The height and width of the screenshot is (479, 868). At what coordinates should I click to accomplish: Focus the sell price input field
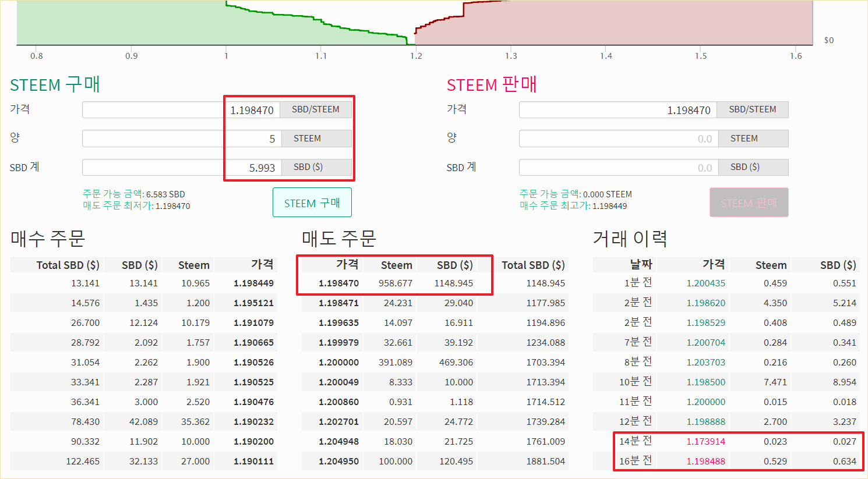618,110
